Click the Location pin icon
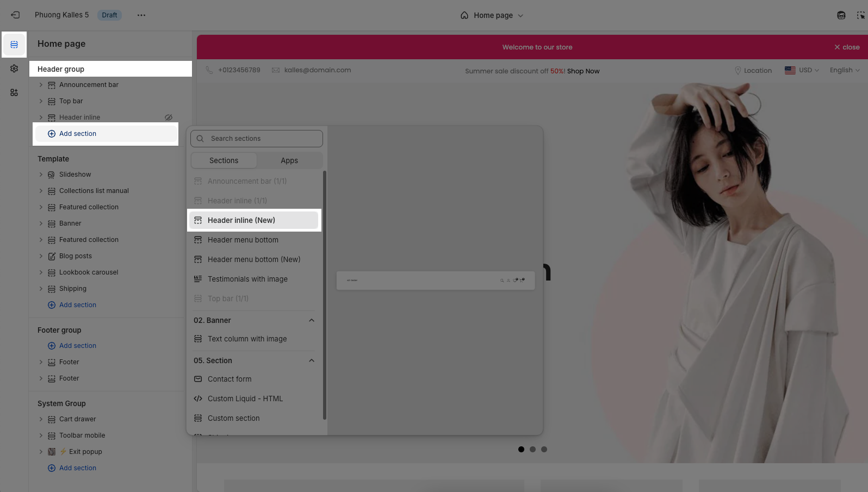Viewport: 868px width, 492px height. pos(738,71)
